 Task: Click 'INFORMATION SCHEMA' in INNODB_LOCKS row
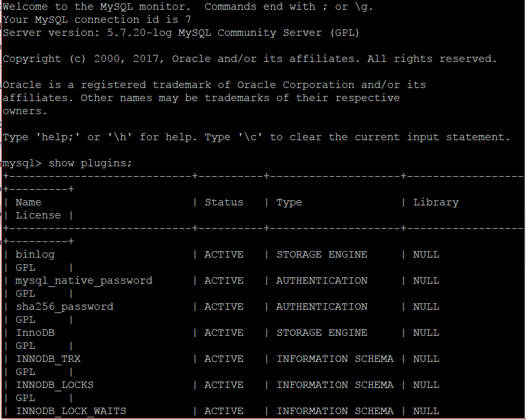[335, 385]
